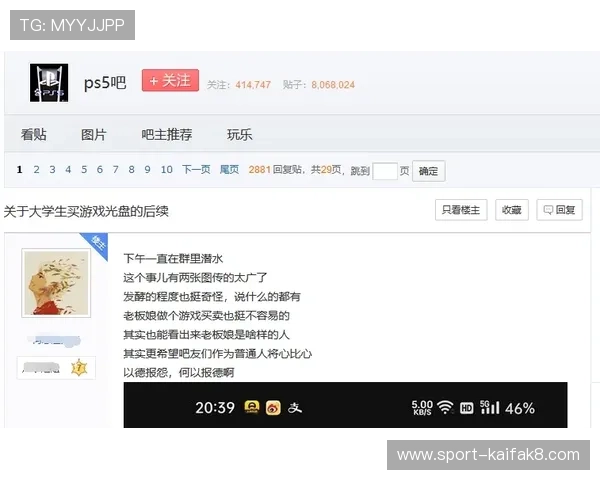This screenshot has height=480, width=600.
Task: Select text line 其实也能看出来老板娘是啥样的人
Action: (x=206, y=335)
